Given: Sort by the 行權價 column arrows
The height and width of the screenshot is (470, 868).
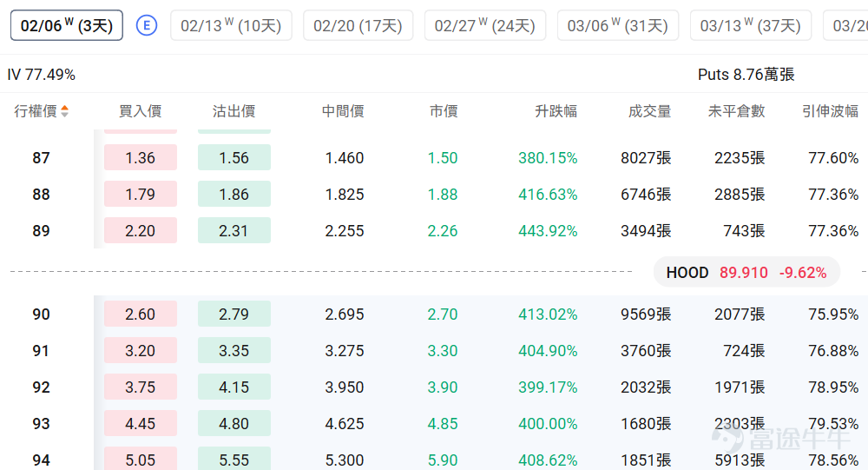Looking at the screenshot, I should tap(65, 111).
